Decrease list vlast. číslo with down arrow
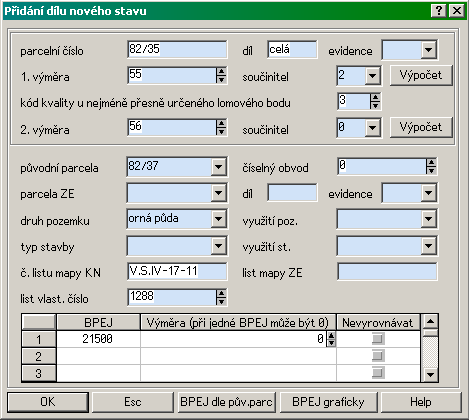Viewport: 469px width, 420px height. tap(221, 301)
